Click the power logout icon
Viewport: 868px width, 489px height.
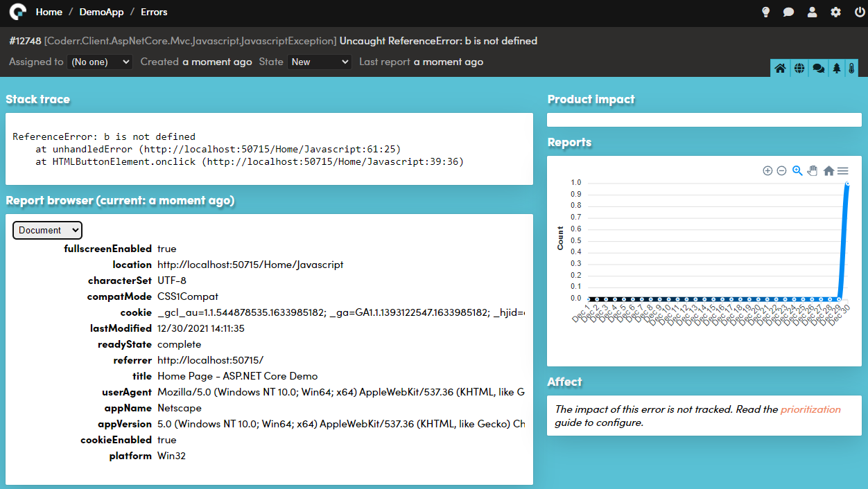860,12
